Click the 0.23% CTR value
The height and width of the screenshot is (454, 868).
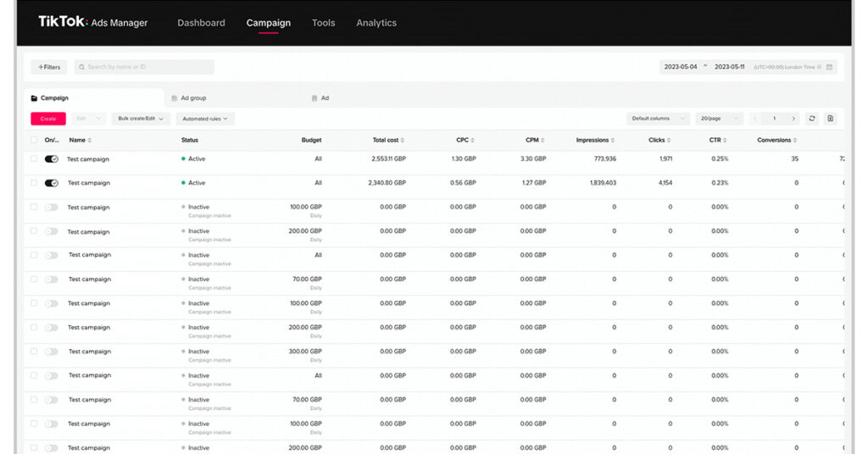click(720, 182)
